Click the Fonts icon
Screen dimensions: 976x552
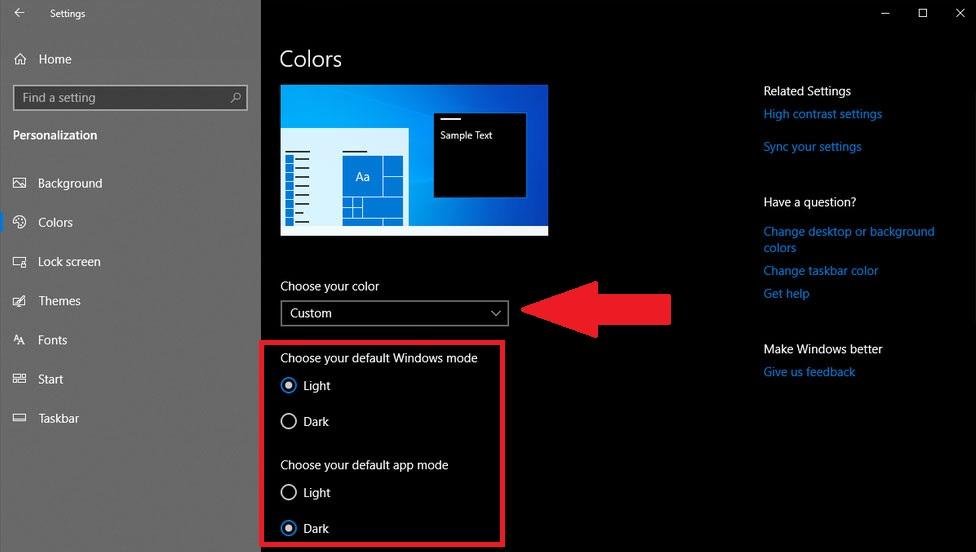coord(19,340)
